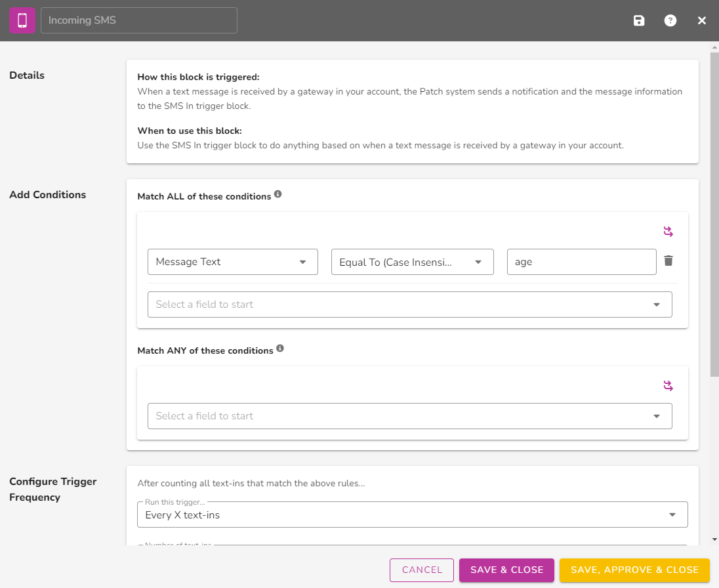Screen dimensions: 719x588
Task: Click the reorder arrows icon in Match ANY section
Action: (x=668, y=385)
